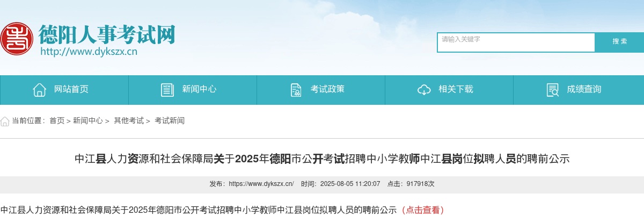The image size is (644, 215).
Task: Open 成绩查询 navigation item
Action: pos(579,90)
